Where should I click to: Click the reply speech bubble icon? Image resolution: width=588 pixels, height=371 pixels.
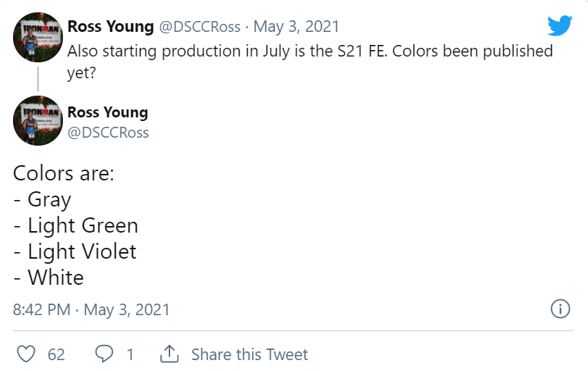104,354
